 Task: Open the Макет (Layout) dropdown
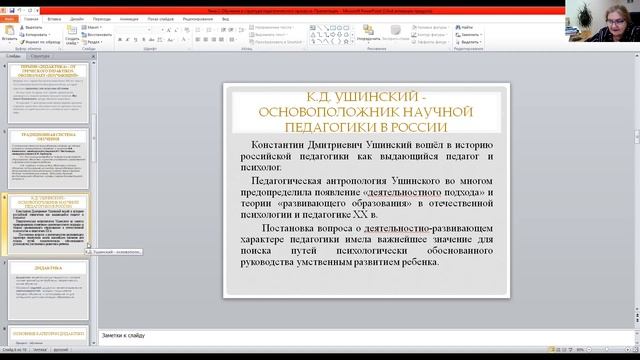[91, 27]
